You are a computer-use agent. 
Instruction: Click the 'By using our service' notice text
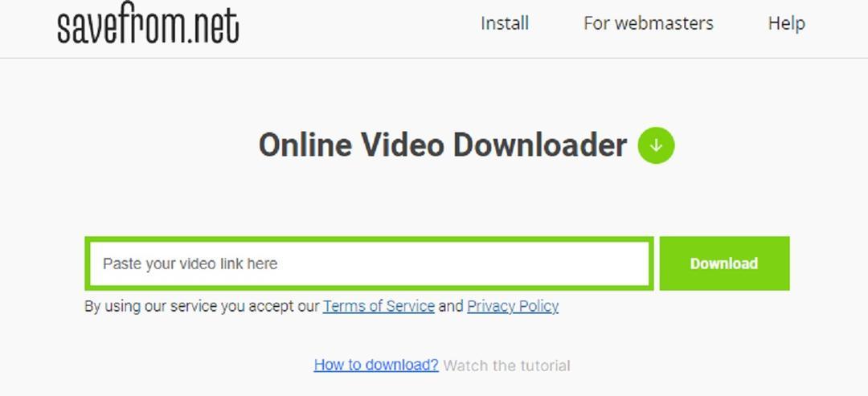(202, 306)
